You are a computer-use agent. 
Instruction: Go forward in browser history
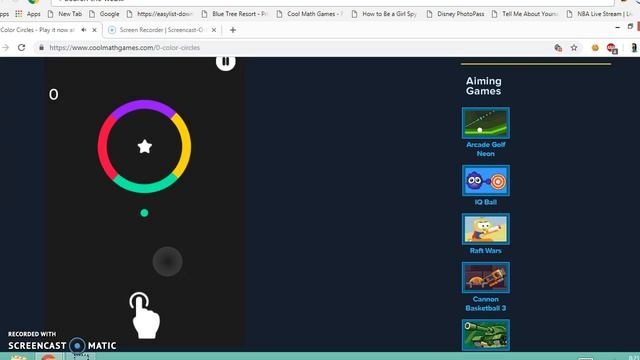pos(5,48)
